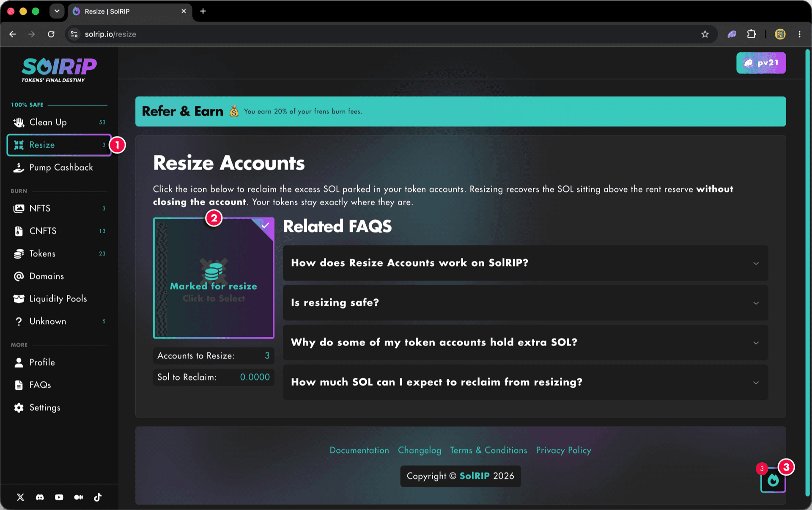
Task: Open the YouTube social icon
Action: pos(59,497)
